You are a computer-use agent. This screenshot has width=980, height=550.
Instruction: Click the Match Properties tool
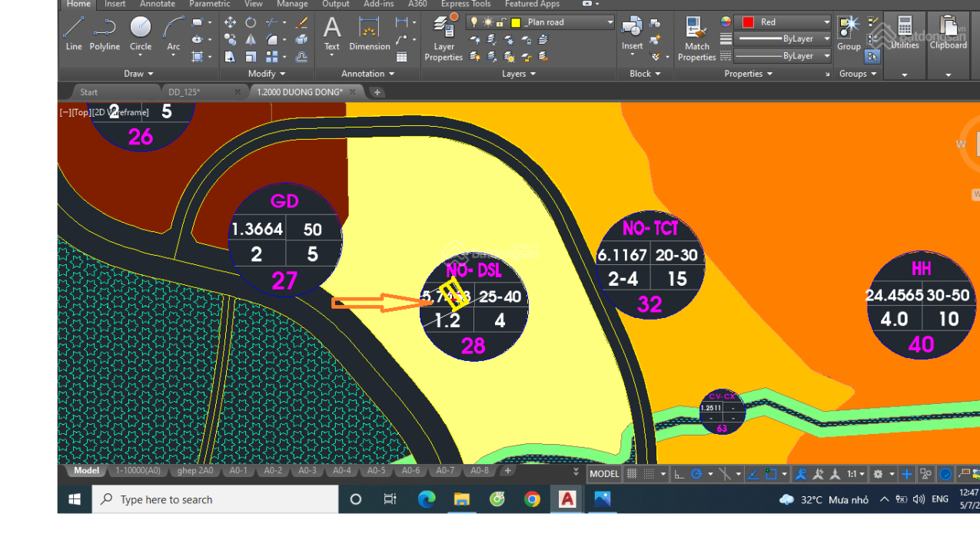click(697, 38)
